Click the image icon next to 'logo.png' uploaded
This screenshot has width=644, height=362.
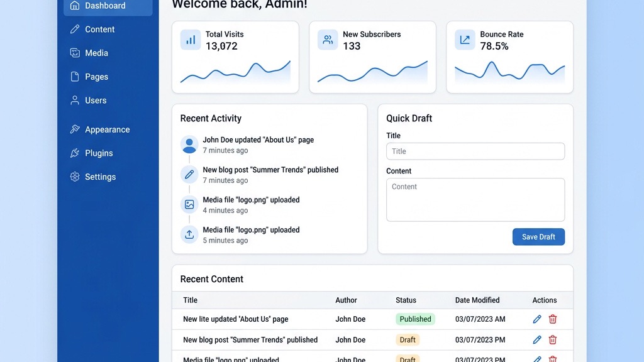tap(189, 204)
